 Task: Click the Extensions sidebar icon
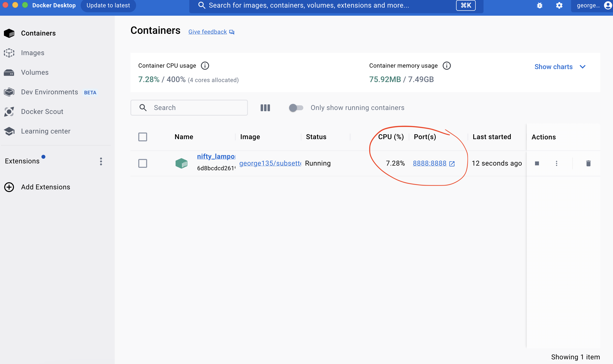coord(22,161)
